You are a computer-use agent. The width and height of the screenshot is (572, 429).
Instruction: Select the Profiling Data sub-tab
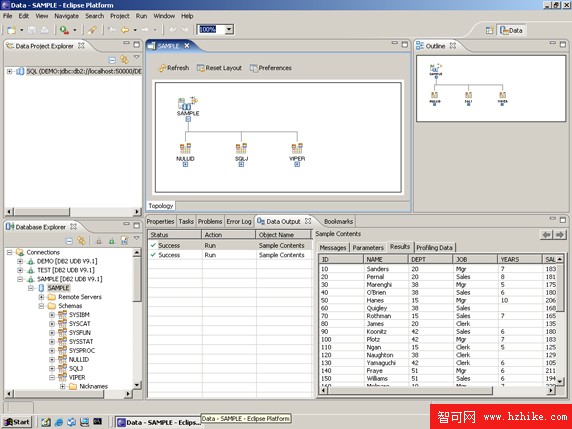(x=434, y=248)
